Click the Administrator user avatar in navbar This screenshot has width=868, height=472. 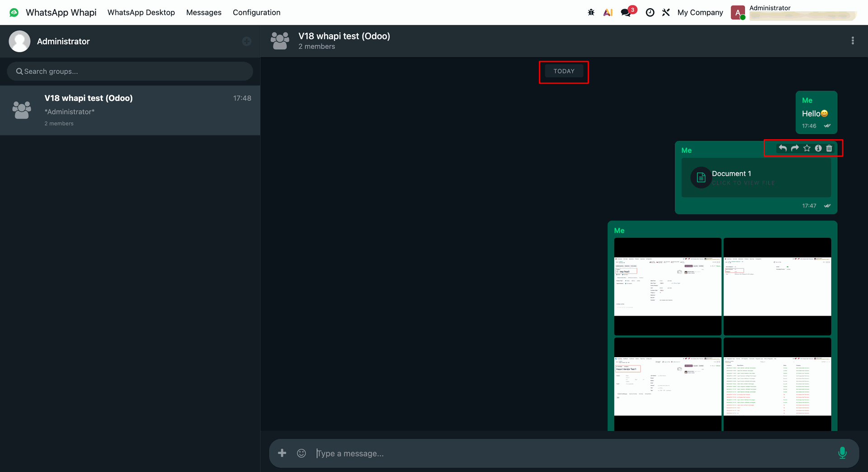click(x=738, y=13)
